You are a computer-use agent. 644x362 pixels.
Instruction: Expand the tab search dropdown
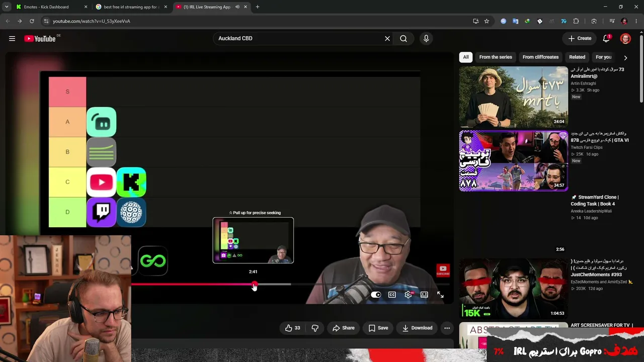[7, 7]
